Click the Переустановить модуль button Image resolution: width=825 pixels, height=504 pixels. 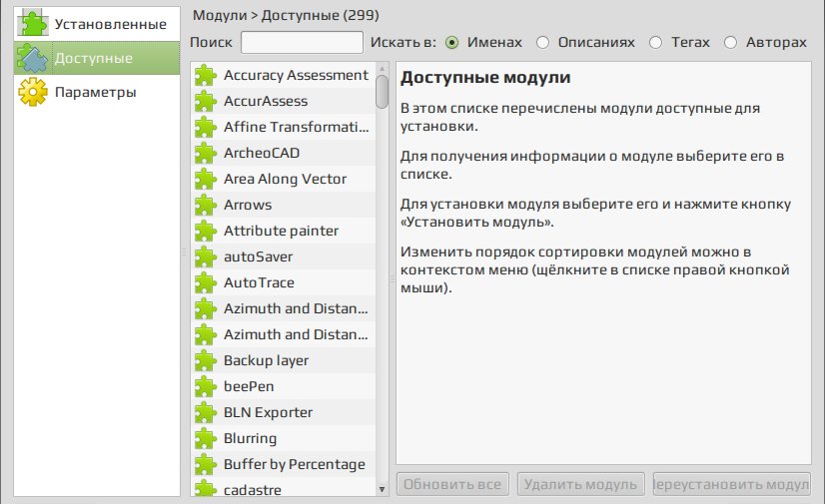tap(731, 484)
